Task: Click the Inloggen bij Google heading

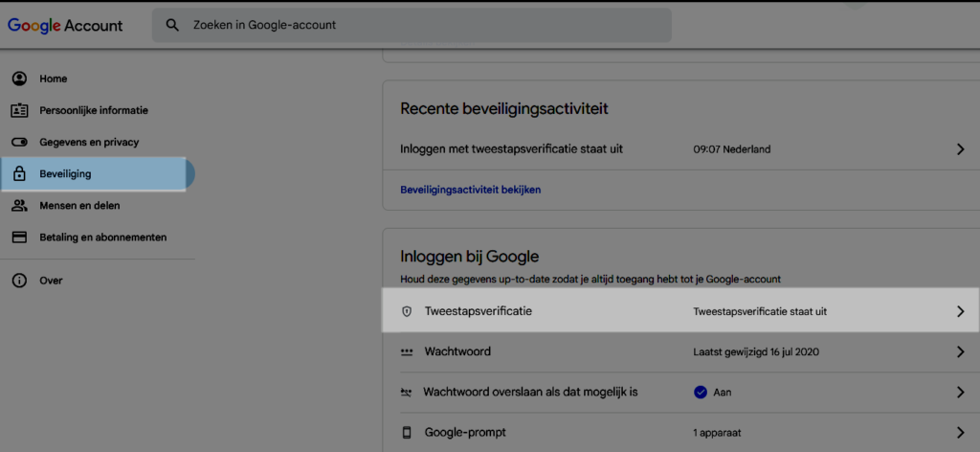Action: click(x=469, y=257)
